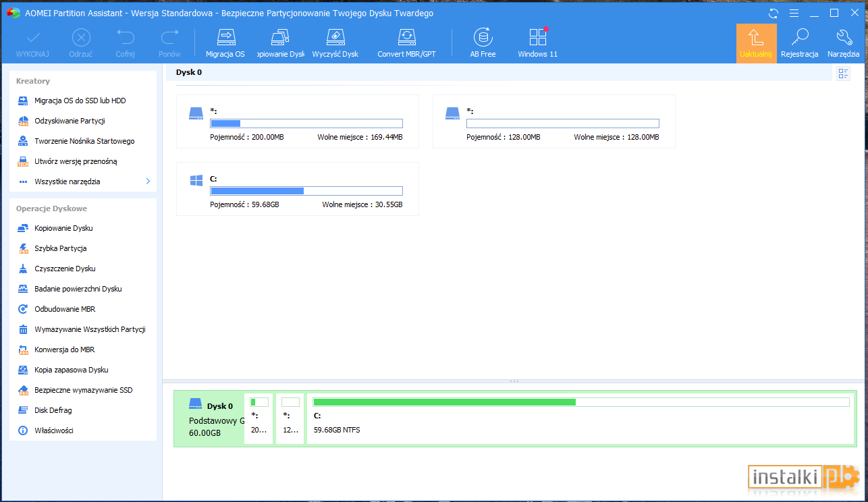Open the title bar hamburger menu
868x502 pixels.
(794, 13)
